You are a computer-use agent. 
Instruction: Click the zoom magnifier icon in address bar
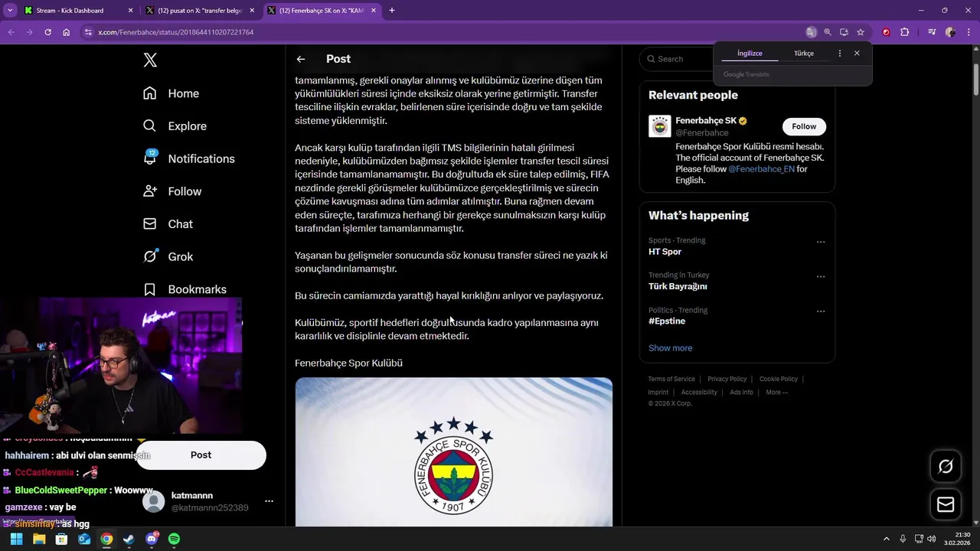pyautogui.click(x=828, y=32)
